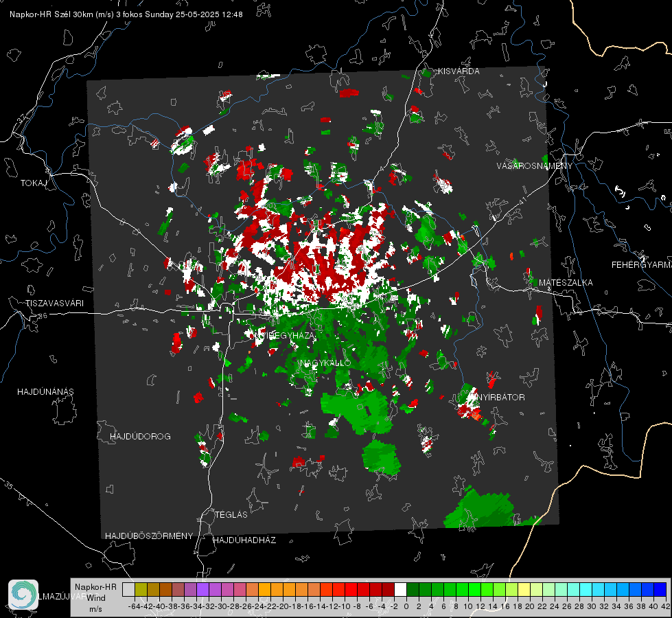Click road number 35 at lower left
This screenshot has height=618, width=672.
pyautogui.click(x=9, y=486)
